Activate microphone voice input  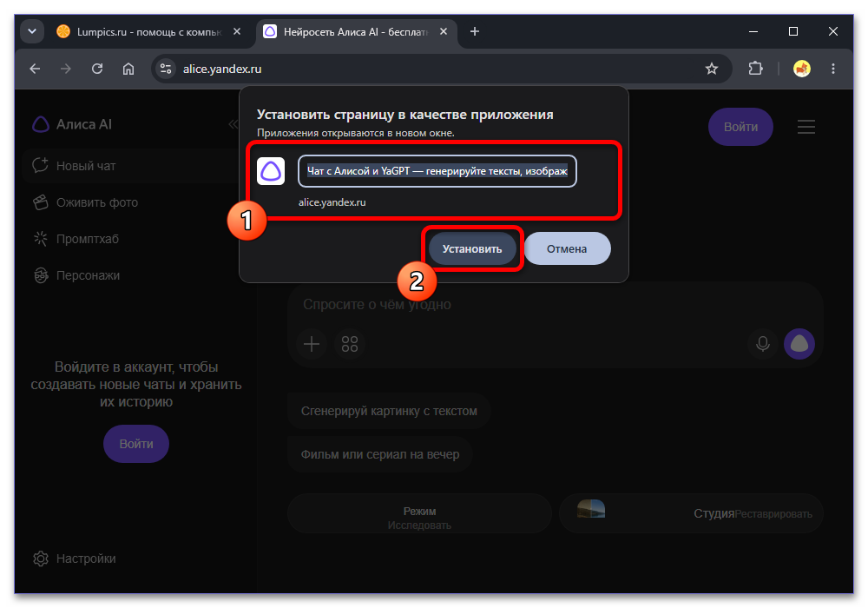pyautogui.click(x=763, y=344)
